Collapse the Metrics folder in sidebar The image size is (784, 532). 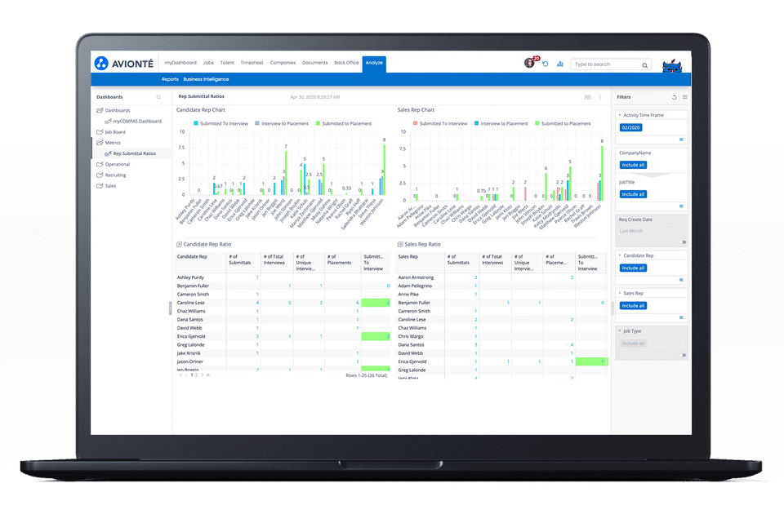tap(100, 143)
